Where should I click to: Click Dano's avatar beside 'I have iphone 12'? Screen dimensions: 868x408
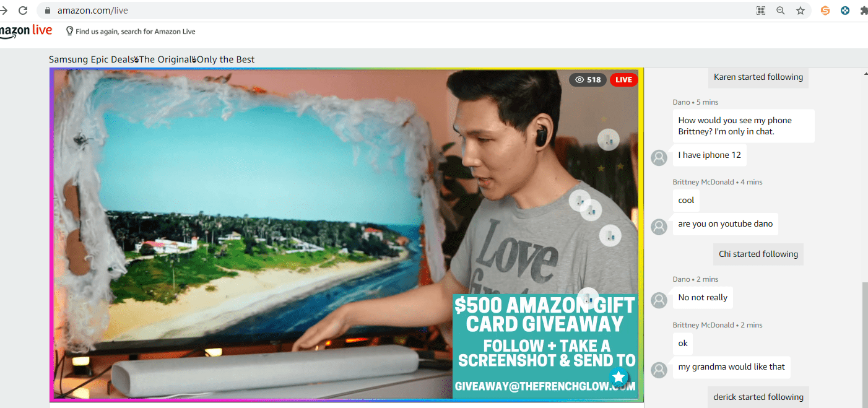coord(659,157)
